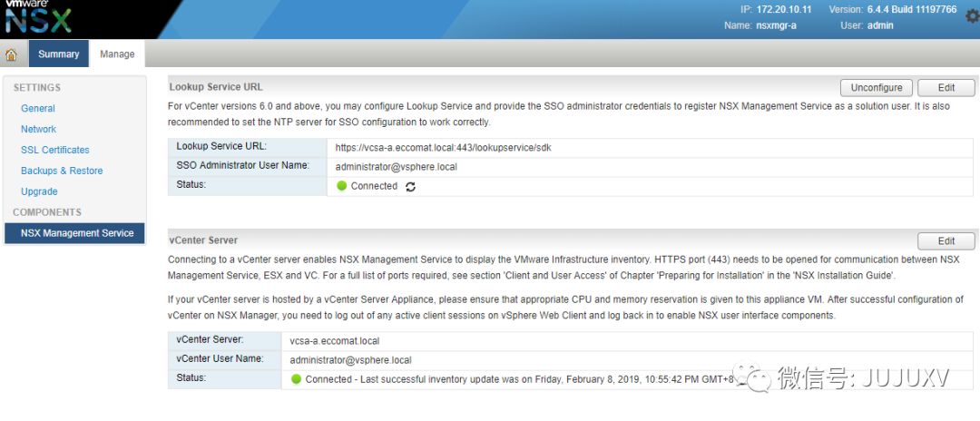Select NSX Management Service component

coord(77,233)
